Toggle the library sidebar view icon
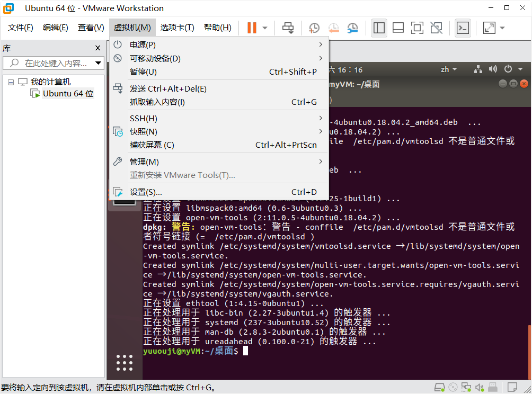532x394 pixels. 379,28
